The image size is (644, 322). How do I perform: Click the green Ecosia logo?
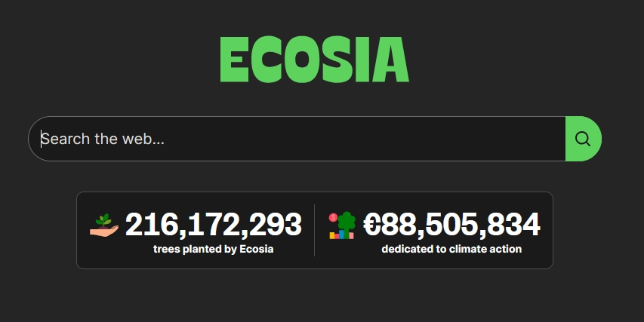(x=314, y=60)
